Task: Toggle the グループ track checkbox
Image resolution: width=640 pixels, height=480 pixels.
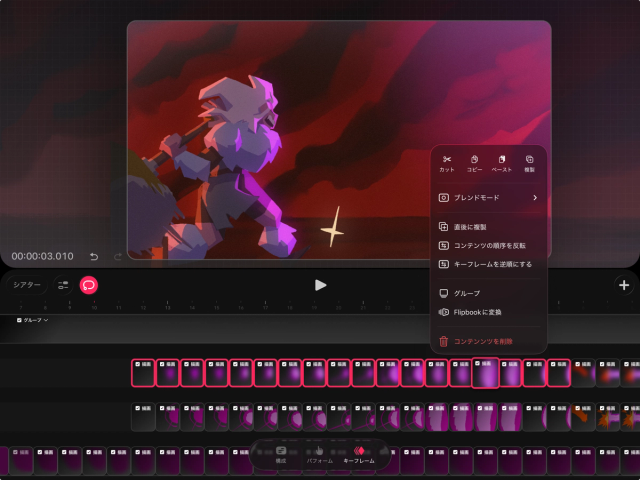Action: (x=19, y=320)
